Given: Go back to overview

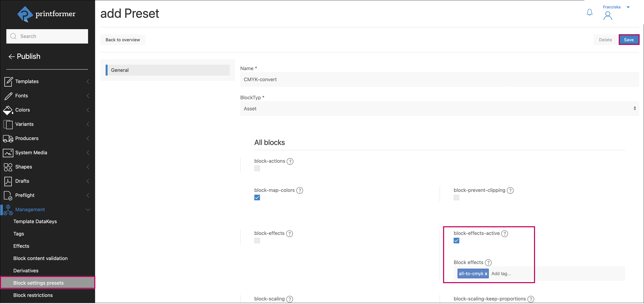Looking at the screenshot, I should point(123,40).
